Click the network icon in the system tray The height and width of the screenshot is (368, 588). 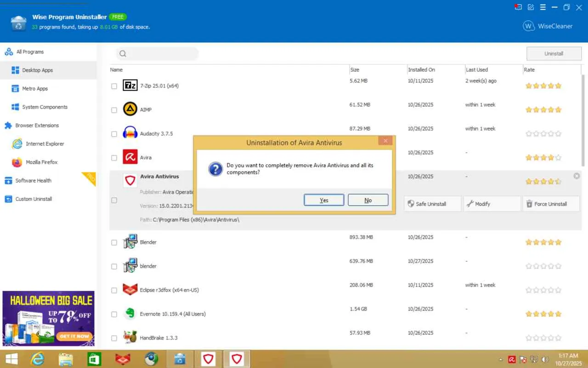click(534, 359)
